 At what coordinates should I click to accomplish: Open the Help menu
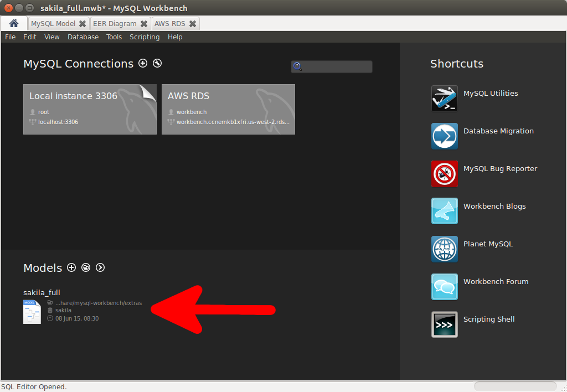175,37
